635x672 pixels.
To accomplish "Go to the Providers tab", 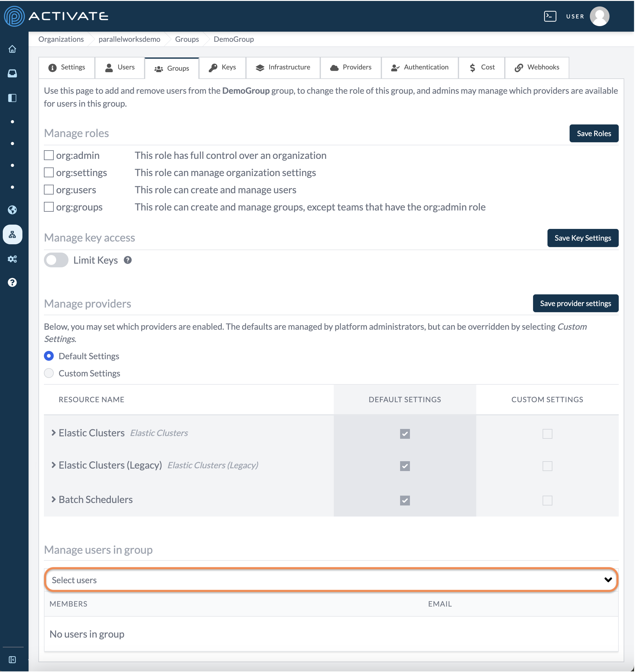I will (x=351, y=68).
